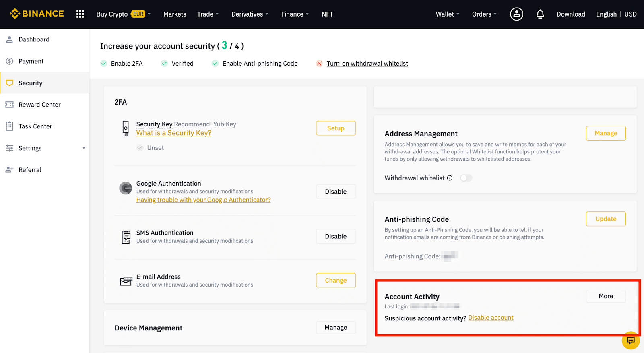644x353 pixels.
Task: Expand the Settings sidebar submenu arrow
Action: (x=84, y=148)
